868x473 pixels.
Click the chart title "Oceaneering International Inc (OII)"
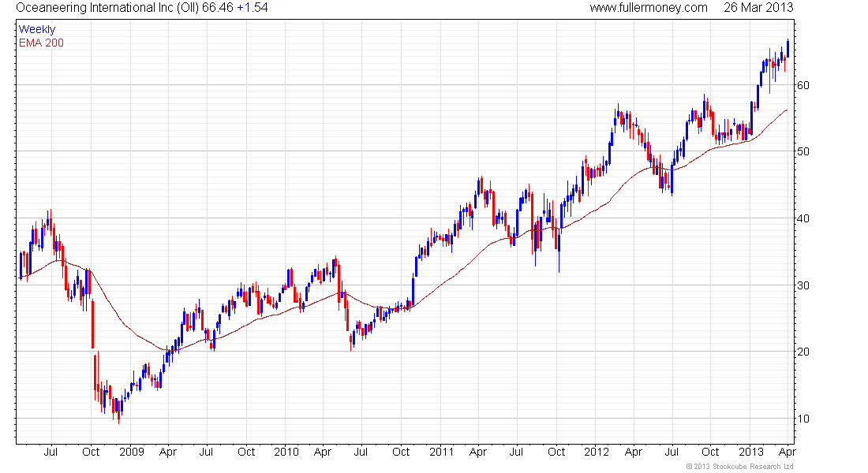(107, 8)
